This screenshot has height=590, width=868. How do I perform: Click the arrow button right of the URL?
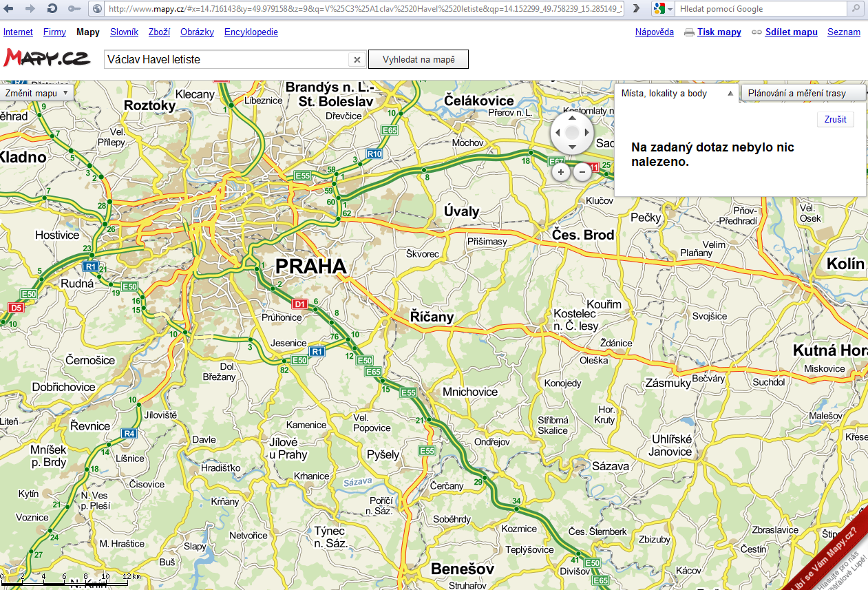click(x=637, y=9)
